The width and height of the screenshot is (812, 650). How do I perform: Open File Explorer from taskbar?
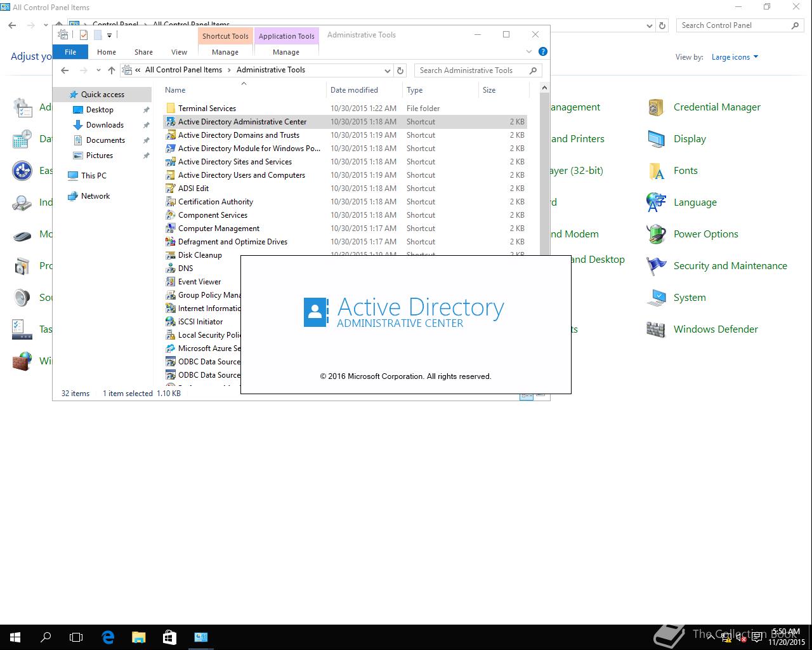pos(138,637)
